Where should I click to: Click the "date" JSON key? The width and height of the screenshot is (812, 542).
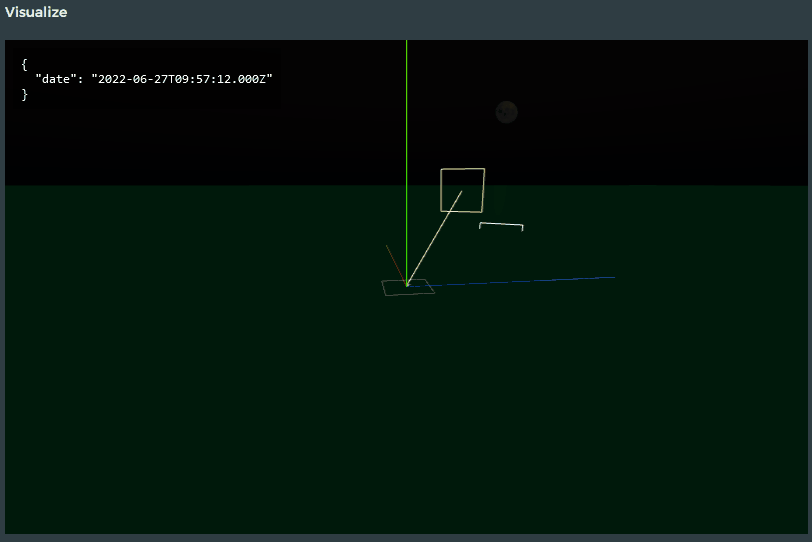[56, 79]
